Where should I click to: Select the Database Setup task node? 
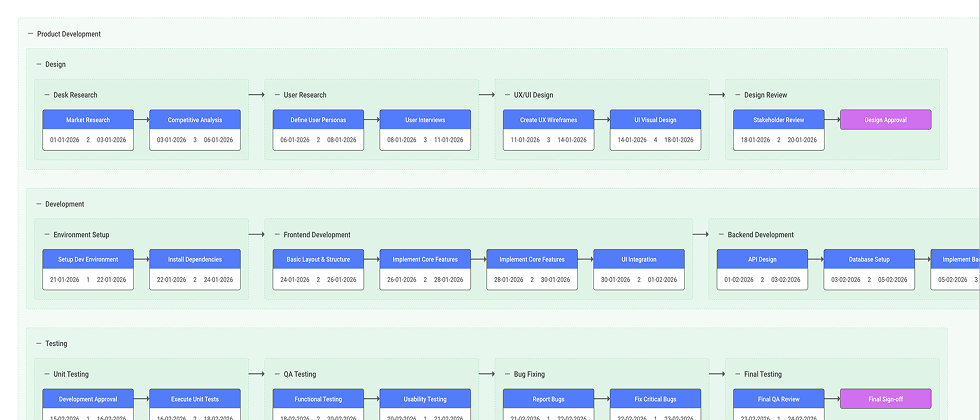pyautogui.click(x=869, y=259)
